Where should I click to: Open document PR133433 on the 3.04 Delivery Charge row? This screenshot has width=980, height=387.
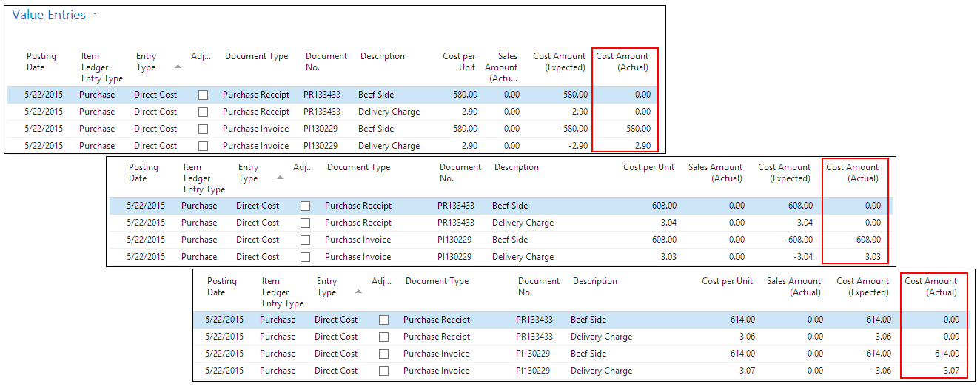[456, 223]
